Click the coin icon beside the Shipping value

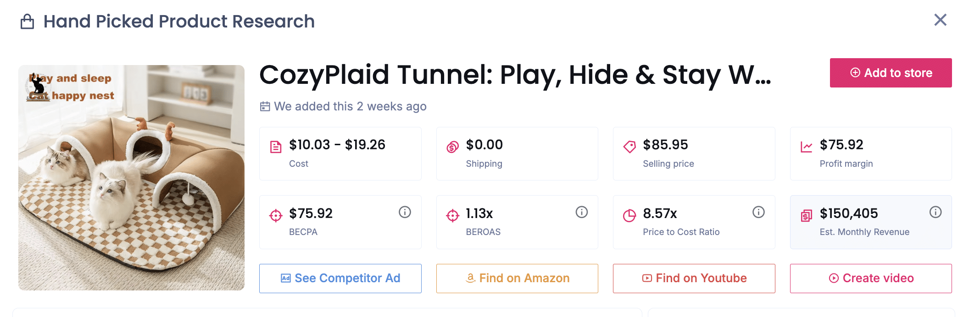(x=452, y=146)
